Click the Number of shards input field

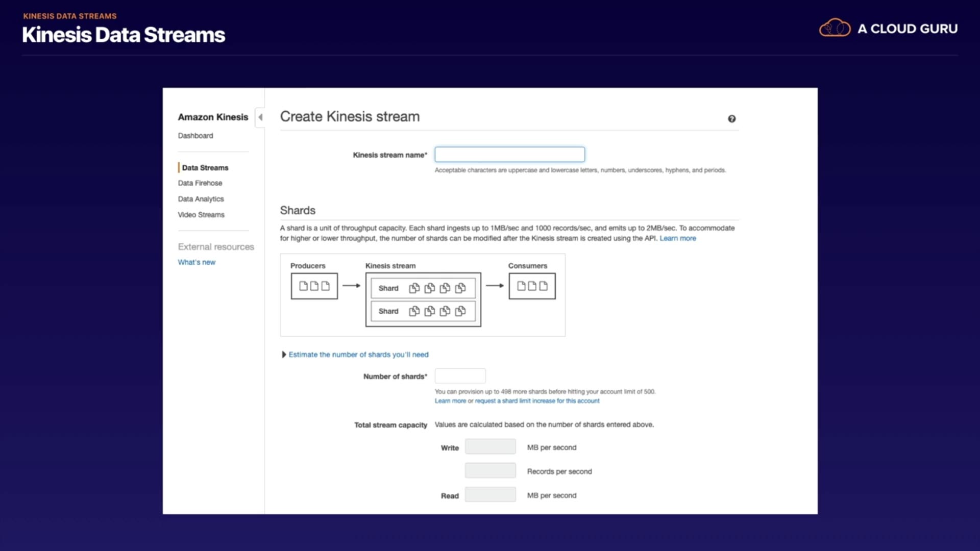pos(460,376)
